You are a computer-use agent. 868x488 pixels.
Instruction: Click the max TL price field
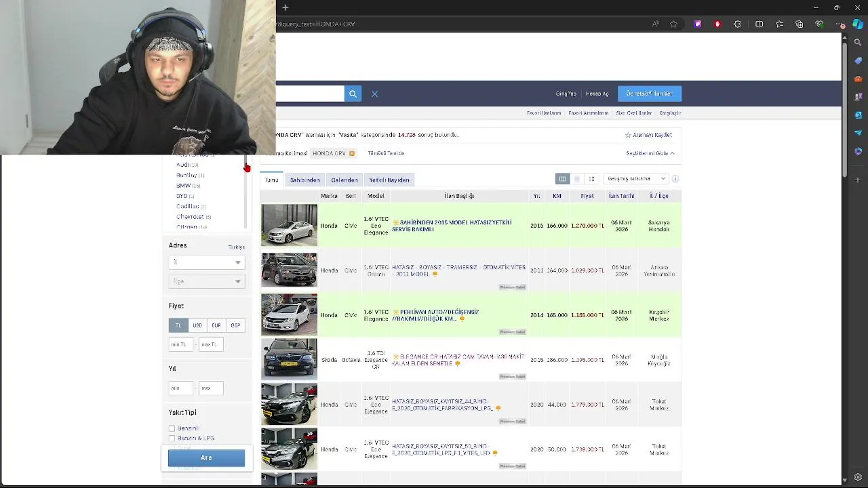(211, 344)
